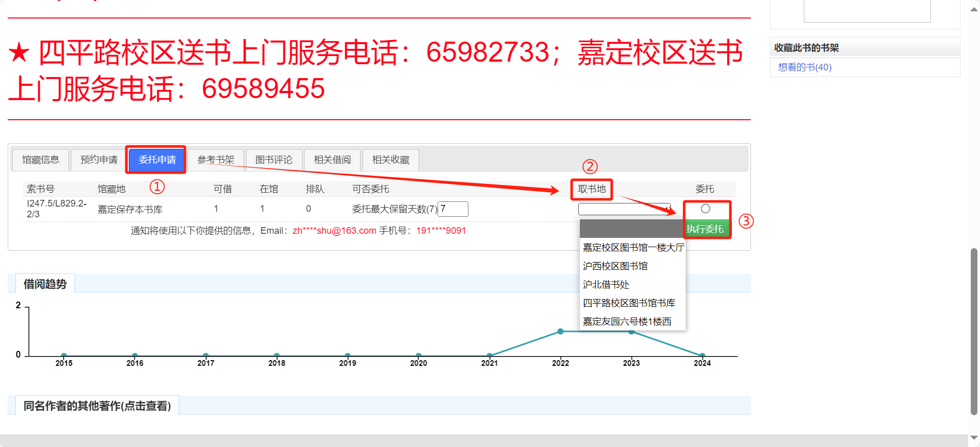
Task: Switch to the 预约申请 tab
Action: tap(99, 160)
